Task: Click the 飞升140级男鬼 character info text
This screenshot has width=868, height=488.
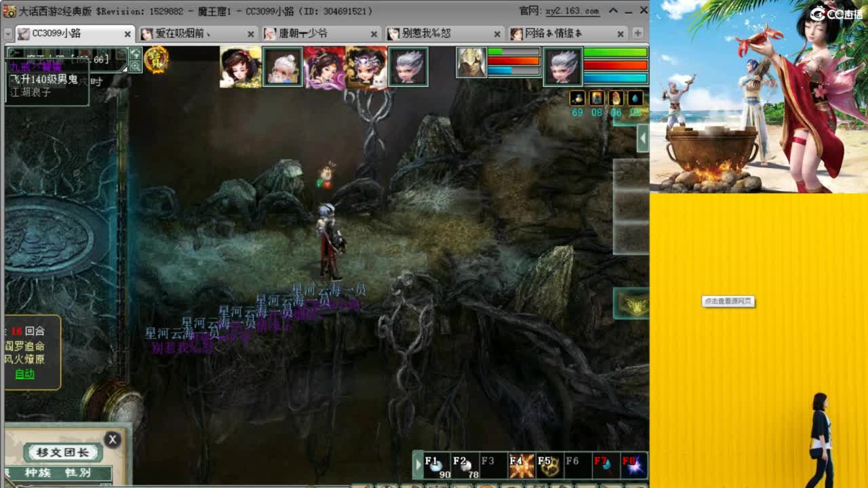Action: [43, 79]
